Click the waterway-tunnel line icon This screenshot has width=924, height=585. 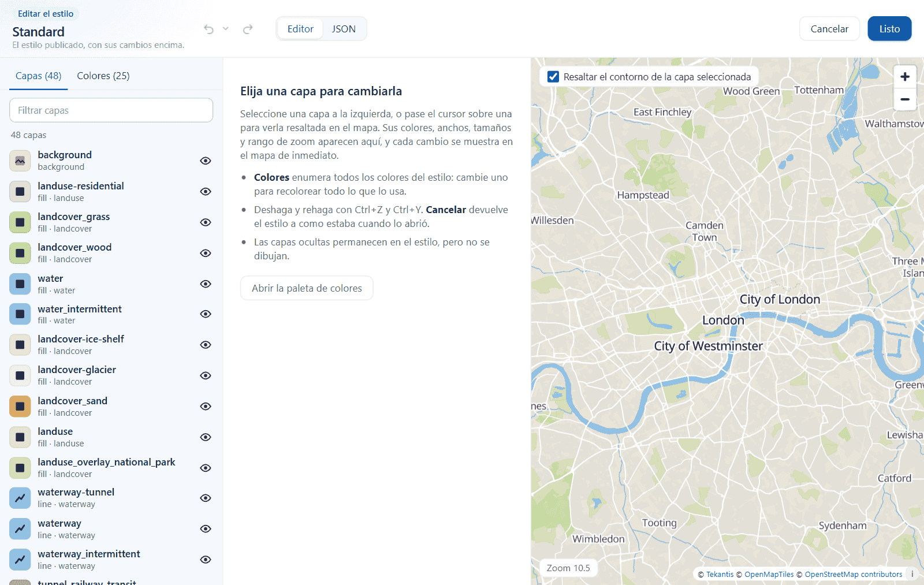pos(20,498)
